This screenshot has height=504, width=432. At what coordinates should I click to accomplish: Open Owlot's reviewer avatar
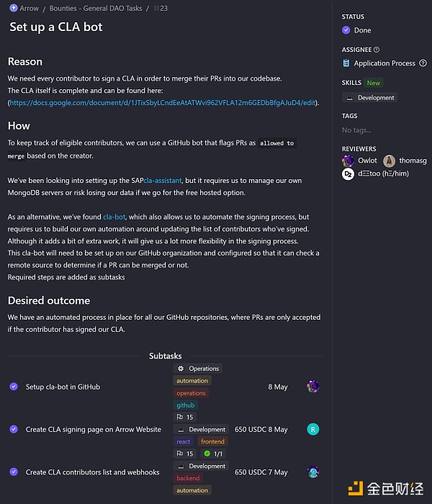tap(348, 161)
